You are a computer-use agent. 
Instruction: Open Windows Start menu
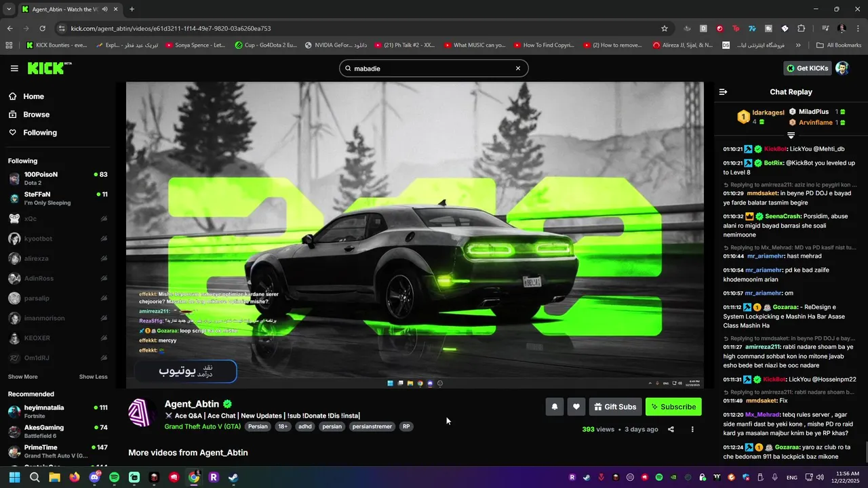14,477
